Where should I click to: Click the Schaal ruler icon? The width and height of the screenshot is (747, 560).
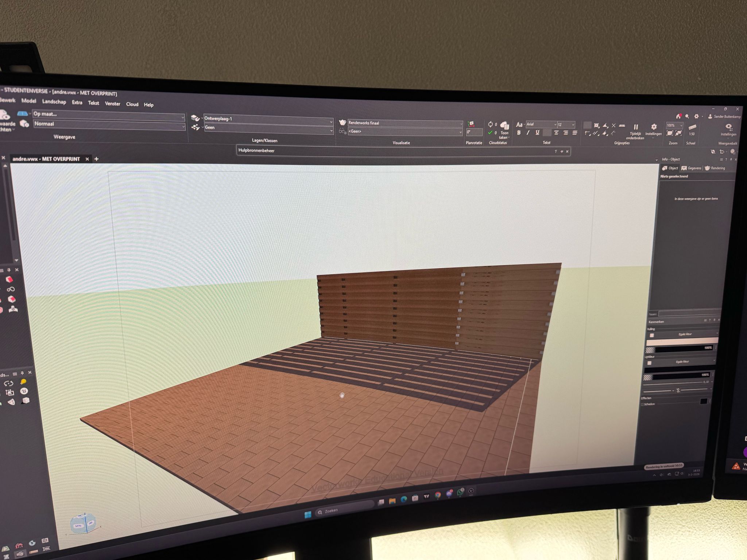click(x=692, y=127)
